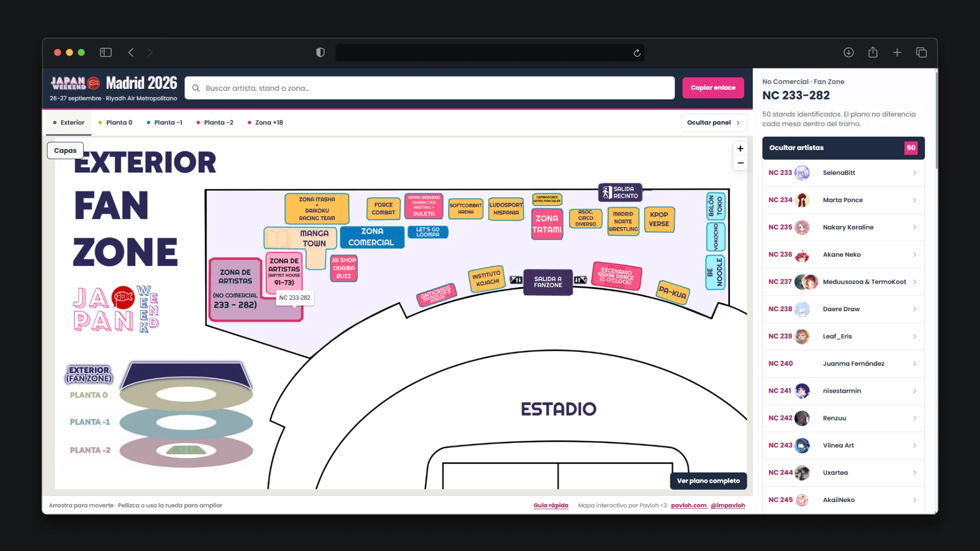Click the Meduusozoa & TermoKoot avatar
The height and width of the screenshot is (551, 980).
click(x=806, y=282)
